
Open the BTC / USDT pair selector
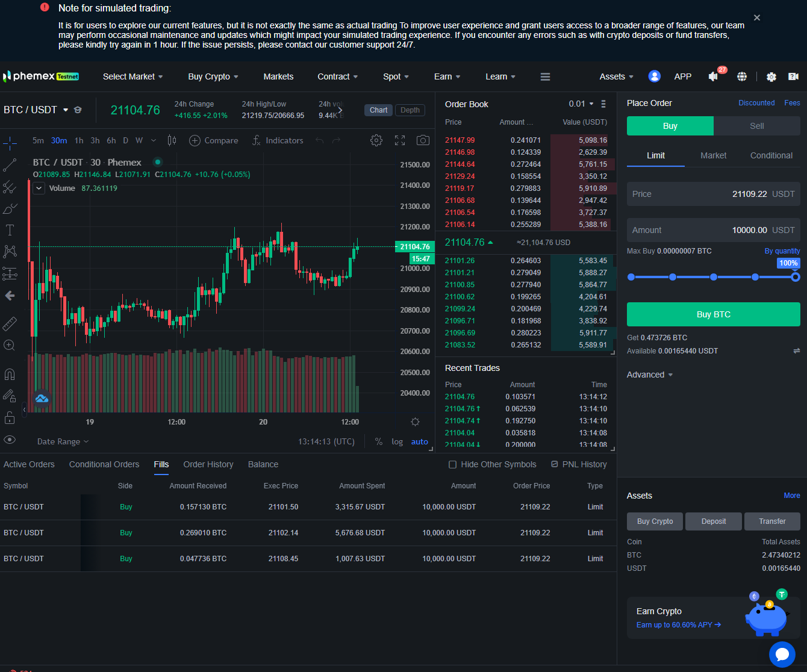(x=36, y=110)
